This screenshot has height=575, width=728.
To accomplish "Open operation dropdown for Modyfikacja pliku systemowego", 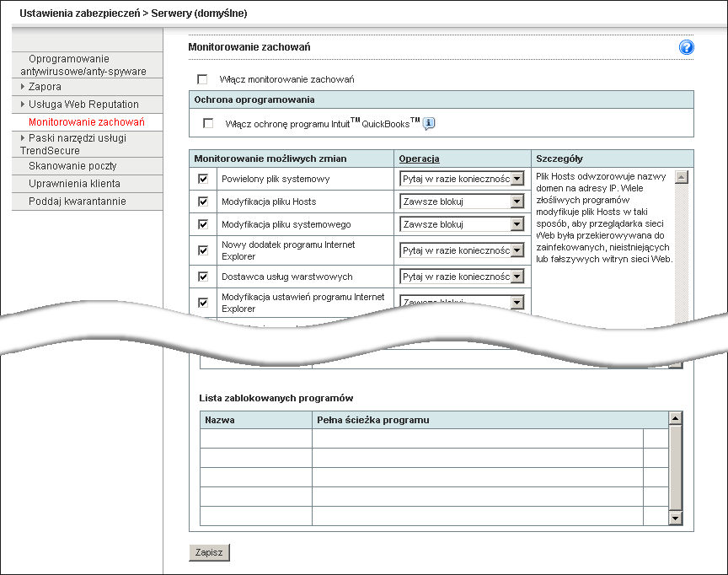I will tap(462, 224).
